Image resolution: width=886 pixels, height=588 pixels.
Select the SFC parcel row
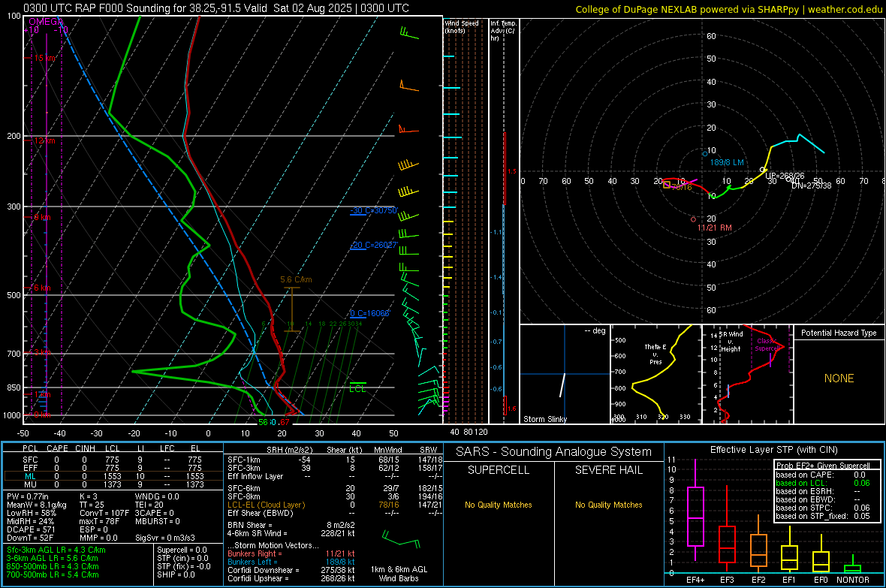[x=112, y=460]
